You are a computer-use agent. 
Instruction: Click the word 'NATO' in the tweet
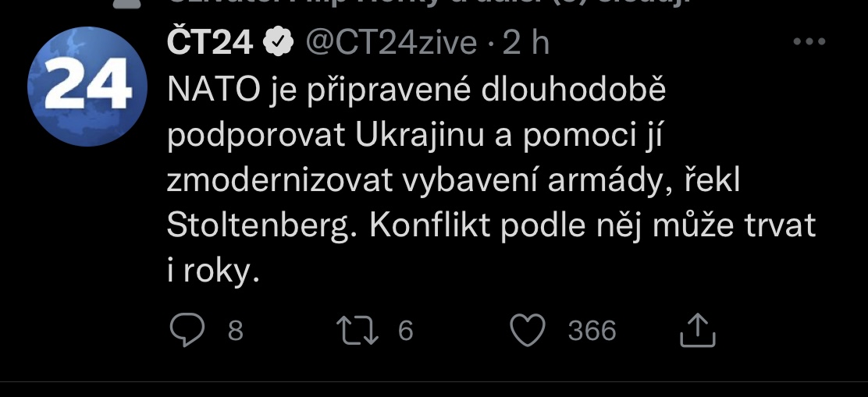click(212, 90)
